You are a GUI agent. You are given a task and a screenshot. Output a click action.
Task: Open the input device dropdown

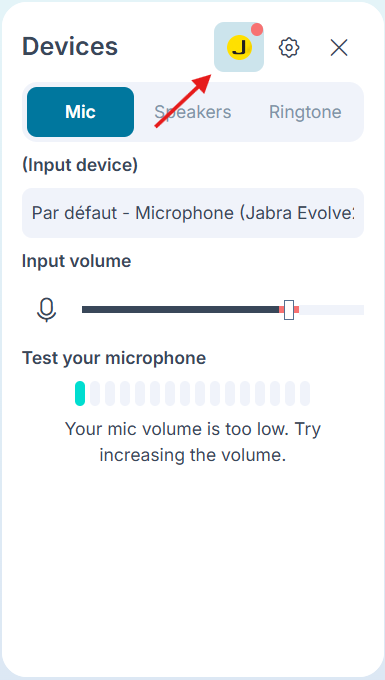(193, 213)
